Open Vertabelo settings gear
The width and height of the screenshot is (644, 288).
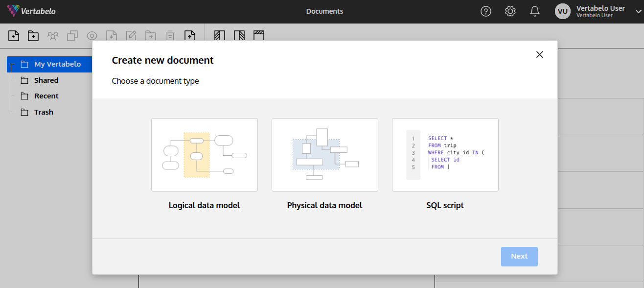(510, 11)
